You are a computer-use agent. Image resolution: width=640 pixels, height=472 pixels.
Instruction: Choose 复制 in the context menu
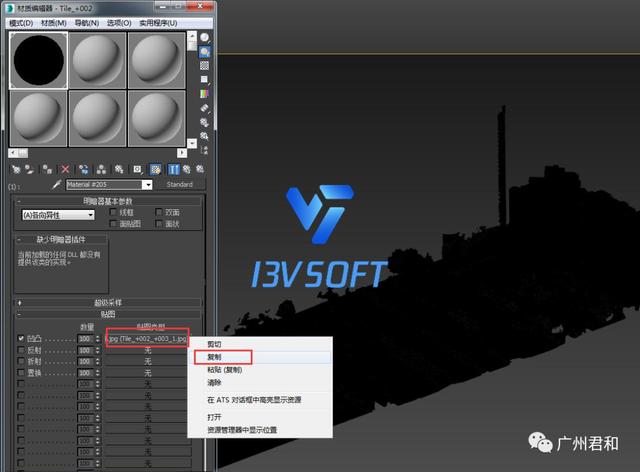[x=260, y=357]
